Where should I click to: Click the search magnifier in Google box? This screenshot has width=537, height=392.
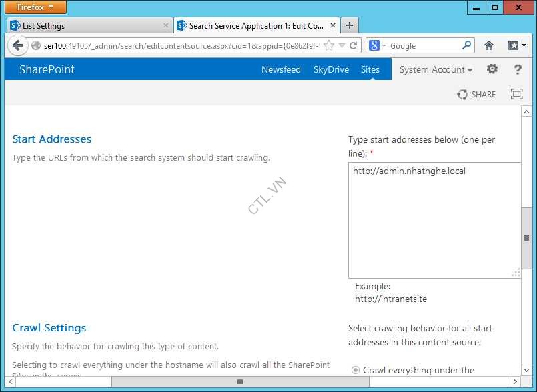pos(467,45)
